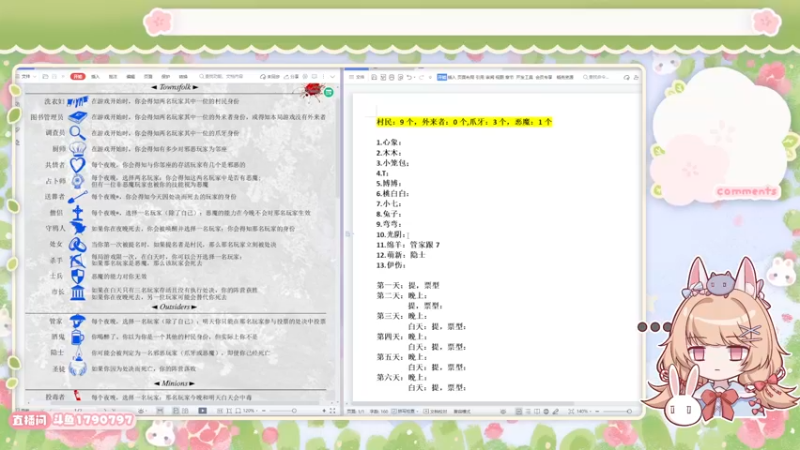
Task: Click the print preview icon in Writer toolbar
Action: point(401,77)
